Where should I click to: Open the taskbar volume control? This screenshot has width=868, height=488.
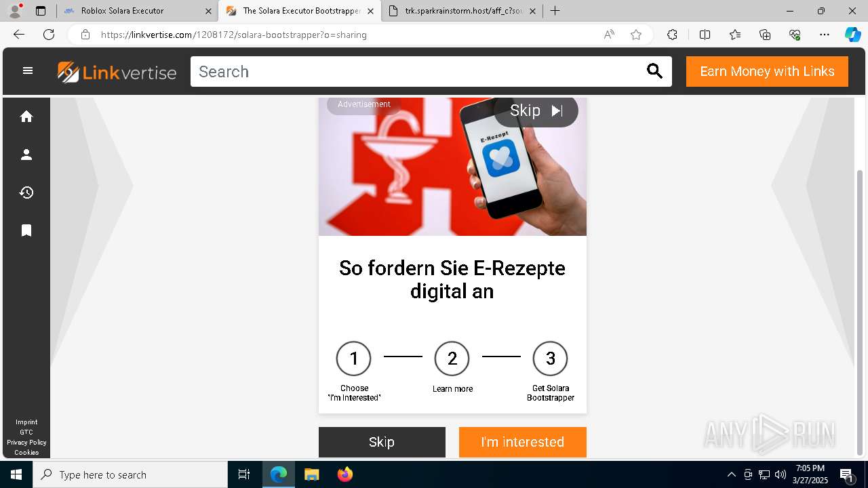(x=781, y=474)
